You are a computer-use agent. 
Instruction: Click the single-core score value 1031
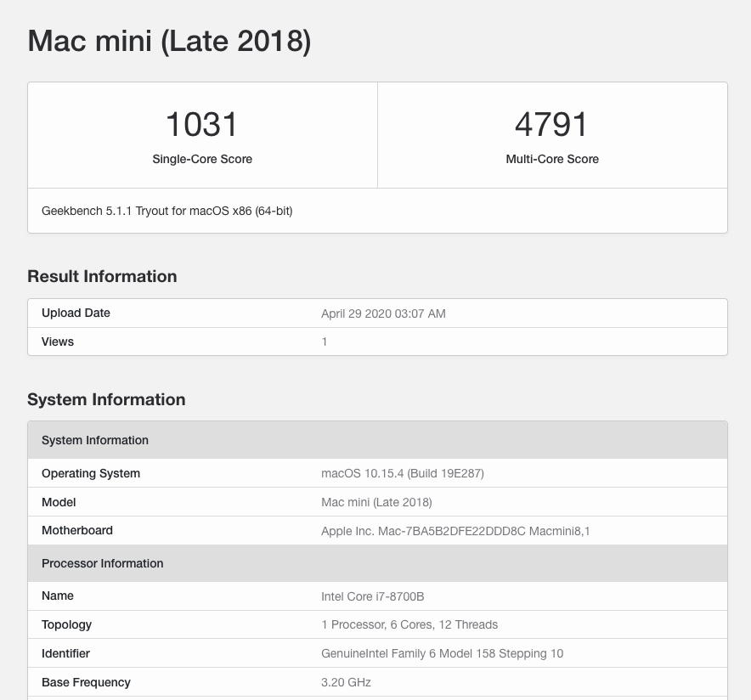[x=201, y=125]
